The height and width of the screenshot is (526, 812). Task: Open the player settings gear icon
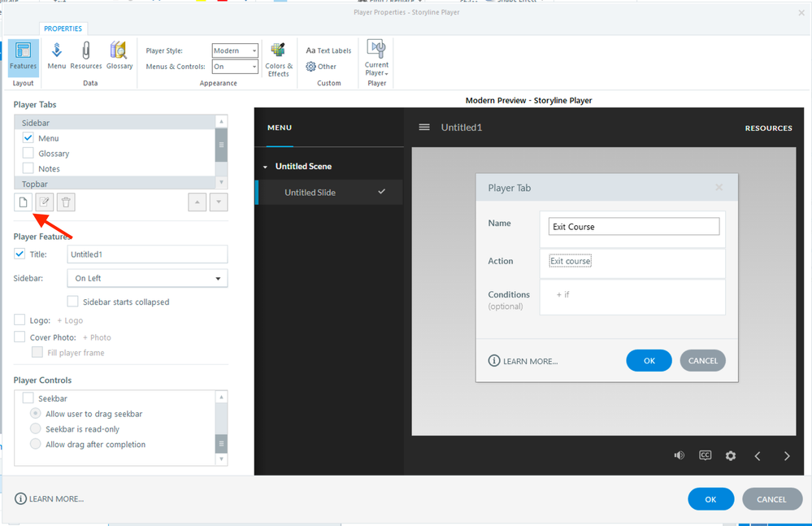pos(731,456)
